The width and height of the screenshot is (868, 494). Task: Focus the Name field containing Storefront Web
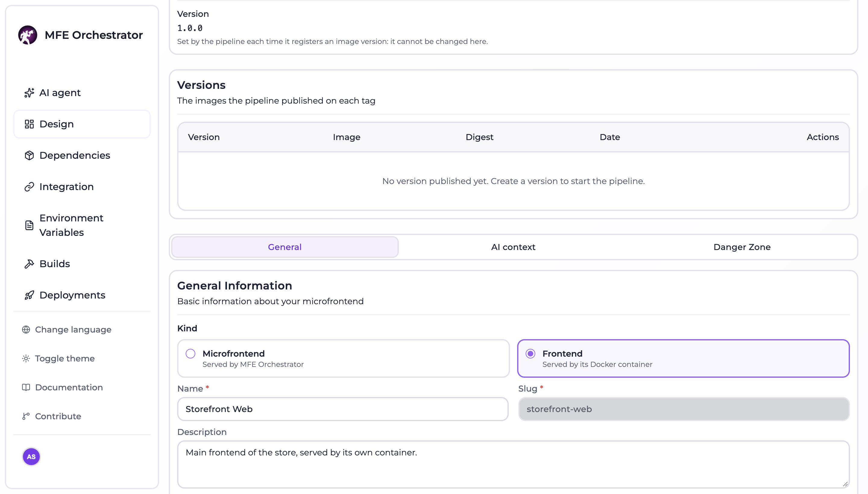[343, 409]
